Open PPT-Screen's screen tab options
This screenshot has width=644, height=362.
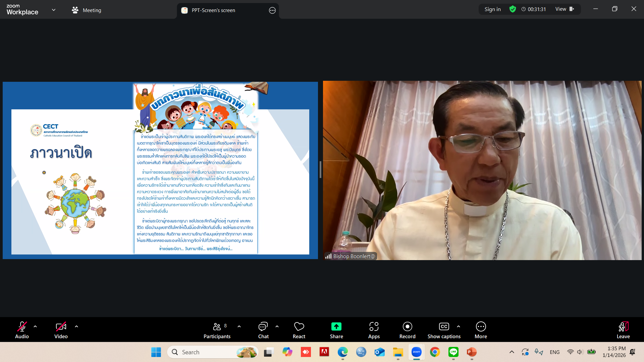(272, 10)
